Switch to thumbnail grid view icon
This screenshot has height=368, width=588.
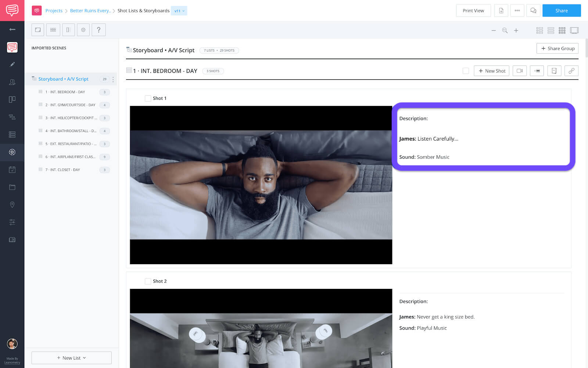pos(562,31)
